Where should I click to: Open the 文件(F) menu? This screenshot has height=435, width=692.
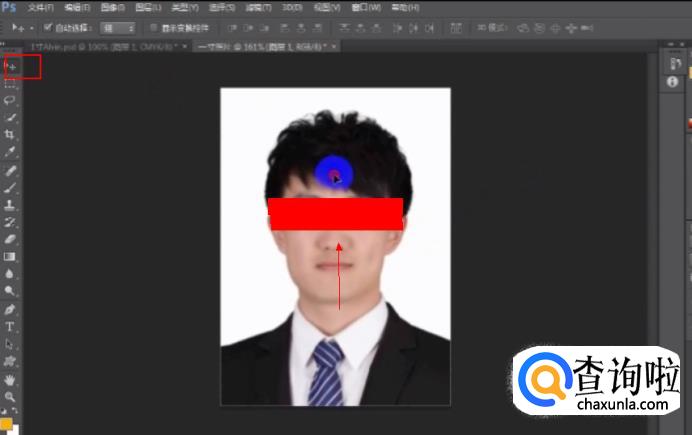click(x=40, y=8)
